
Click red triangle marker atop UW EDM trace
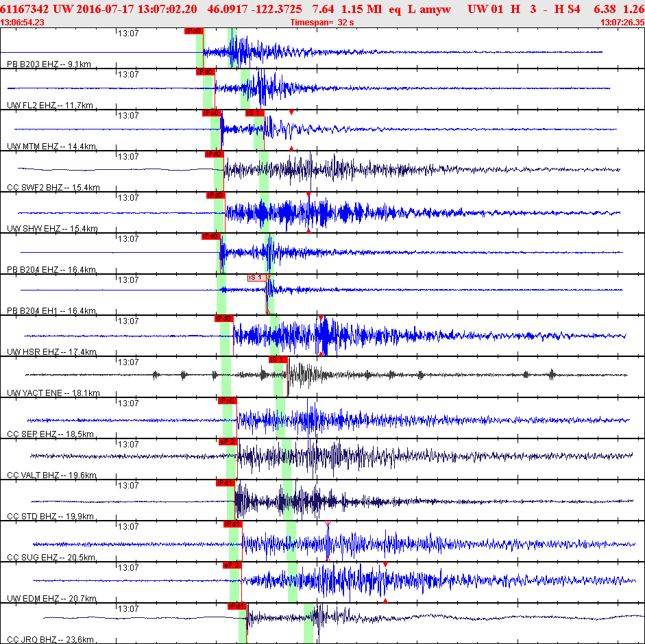point(385,565)
